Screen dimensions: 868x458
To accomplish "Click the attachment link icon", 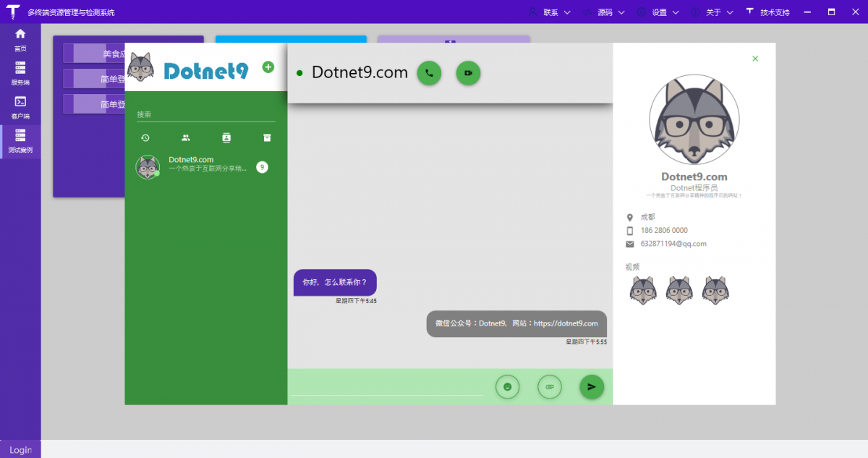I will coord(549,386).
